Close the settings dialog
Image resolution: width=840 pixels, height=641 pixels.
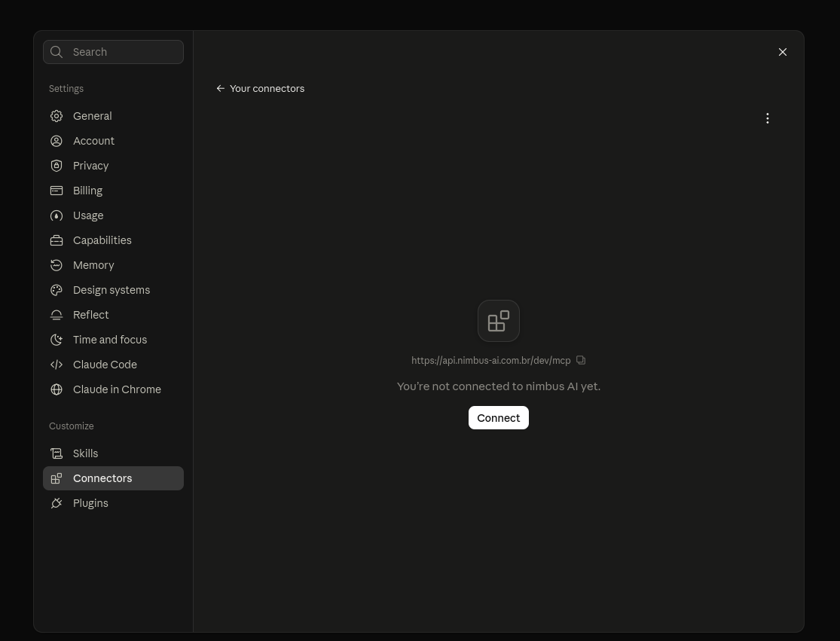click(x=783, y=52)
